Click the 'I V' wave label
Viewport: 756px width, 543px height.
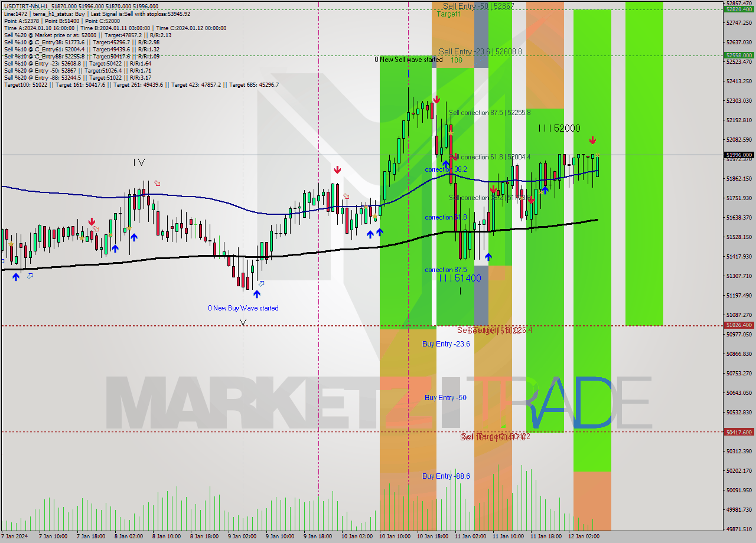(x=139, y=162)
